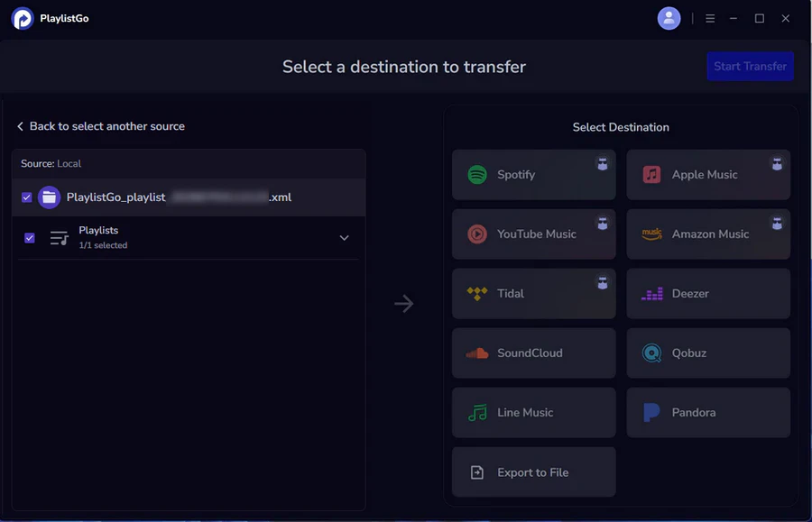Choose YouTube Music as destination

click(x=533, y=234)
